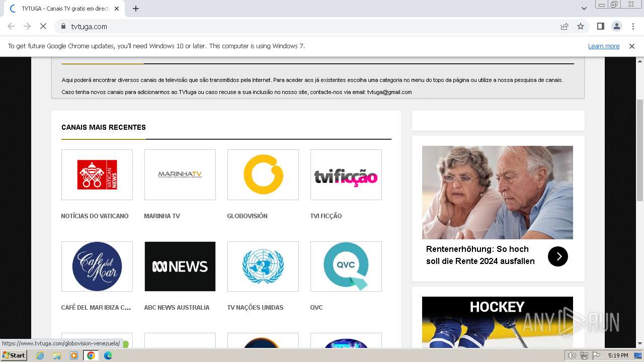The height and width of the screenshot is (362, 644).
Task: Click the GLOBOVISIÓN title link
Action: click(247, 216)
